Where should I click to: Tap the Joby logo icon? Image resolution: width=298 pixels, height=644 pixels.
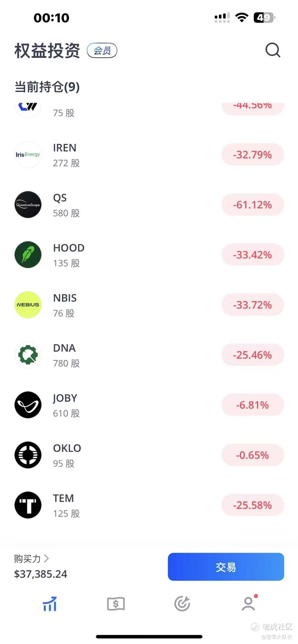pyautogui.click(x=28, y=405)
